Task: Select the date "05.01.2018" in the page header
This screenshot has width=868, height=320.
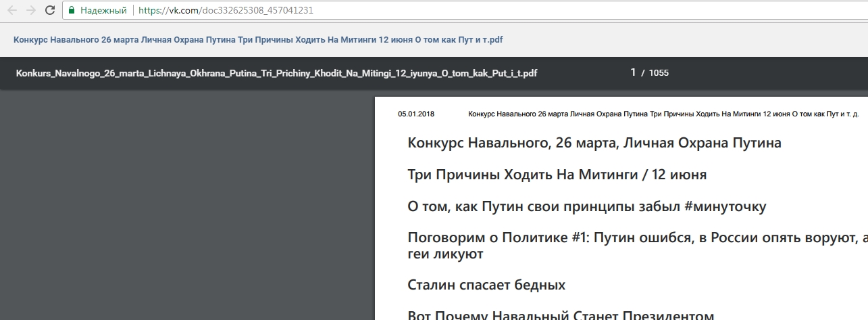Action: tap(416, 114)
